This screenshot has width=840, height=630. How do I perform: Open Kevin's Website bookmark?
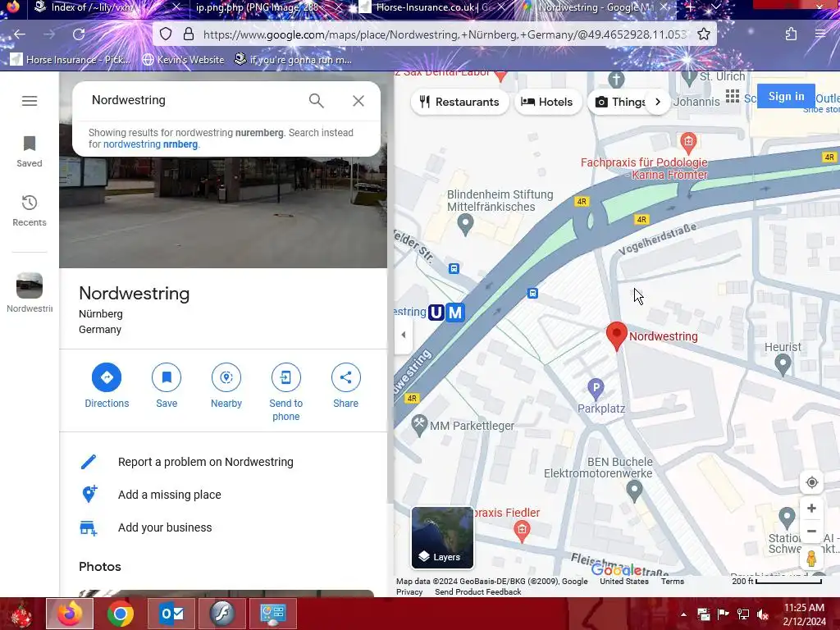pos(183,59)
